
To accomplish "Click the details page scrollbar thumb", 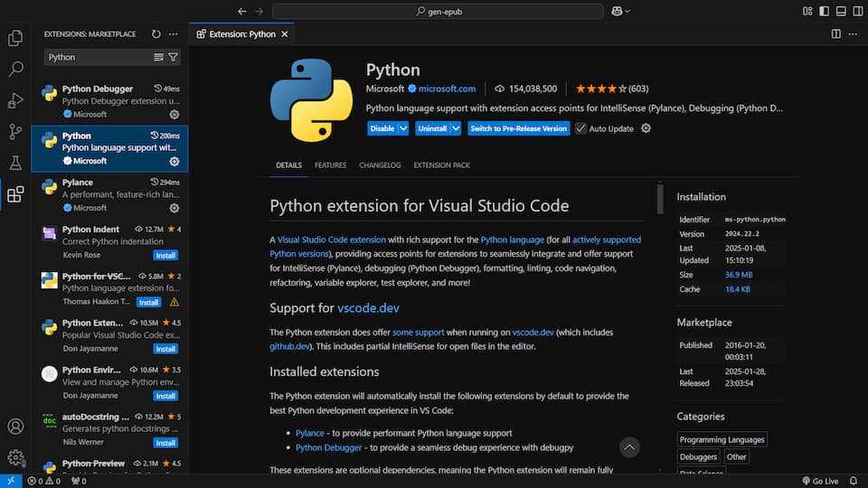I will [660, 199].
